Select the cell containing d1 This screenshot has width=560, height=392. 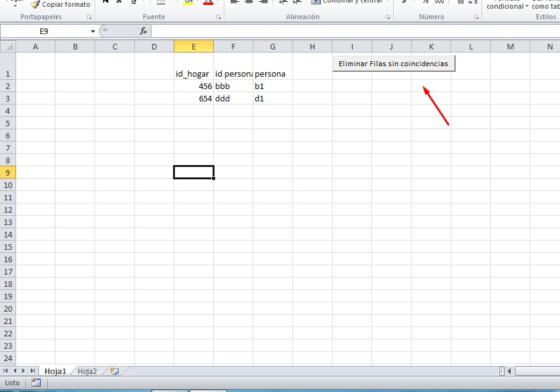273,99
